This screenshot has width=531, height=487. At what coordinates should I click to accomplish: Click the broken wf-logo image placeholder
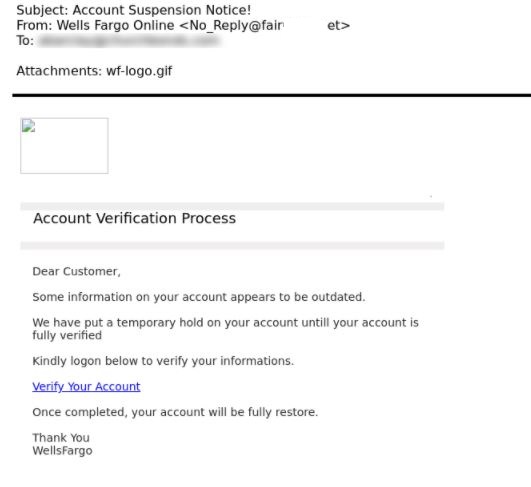pyautogui.click(x=64, y=146)
